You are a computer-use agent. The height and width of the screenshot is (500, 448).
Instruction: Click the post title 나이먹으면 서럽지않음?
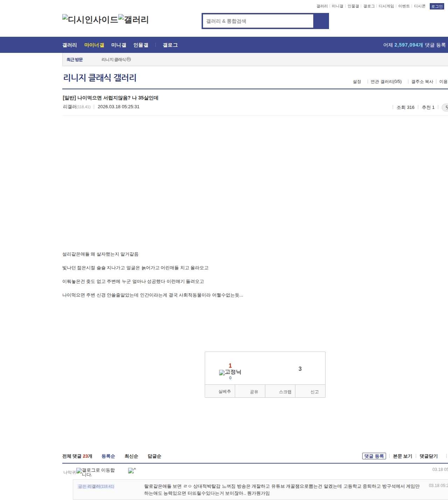click(x=110, y=98)
